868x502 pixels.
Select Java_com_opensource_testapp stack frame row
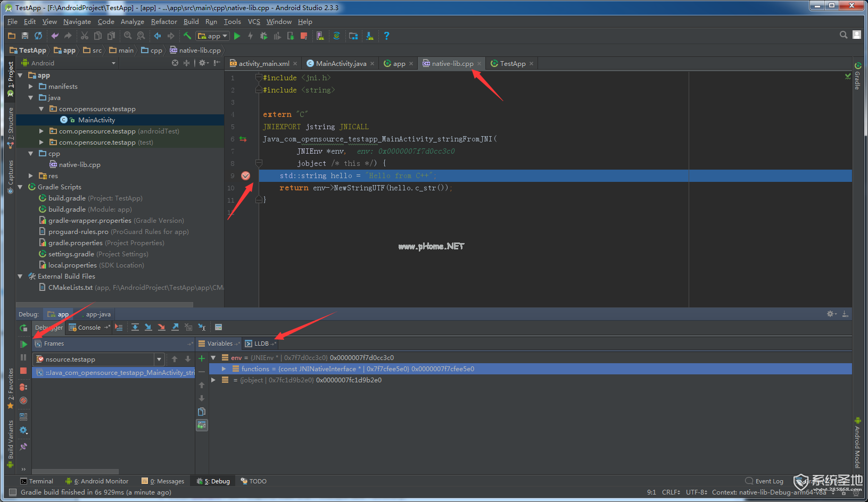tap(113, 373)
